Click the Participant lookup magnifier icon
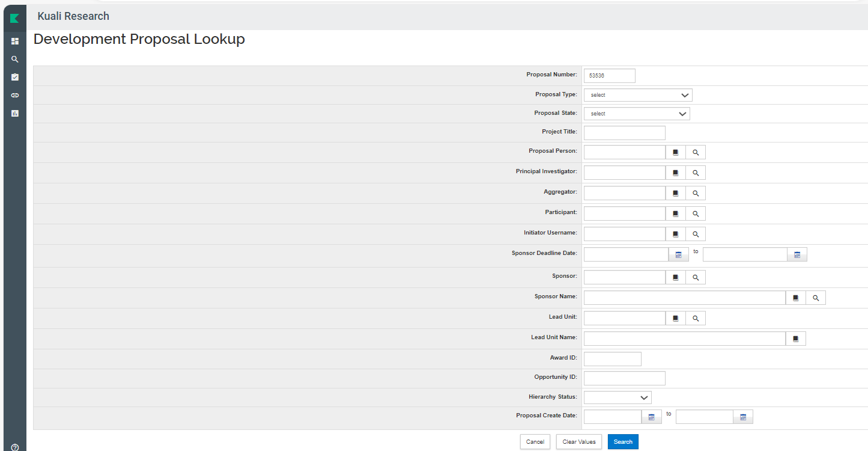The height and width of the screenshot is (451, 868). (x=696, y=214)
